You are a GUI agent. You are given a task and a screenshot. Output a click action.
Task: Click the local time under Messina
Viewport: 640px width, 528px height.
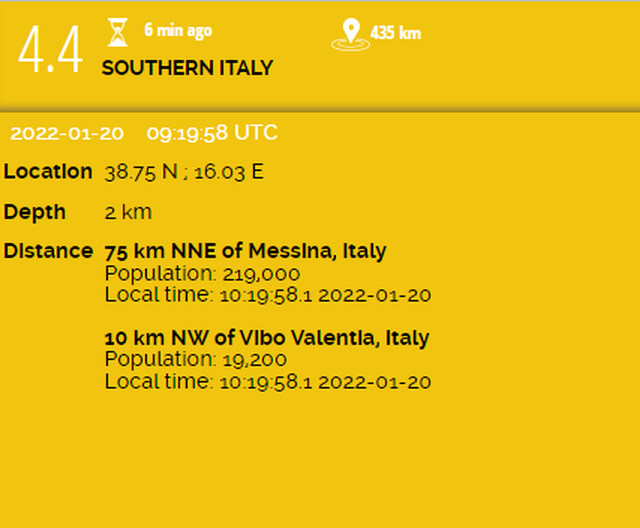pos(267,294)
